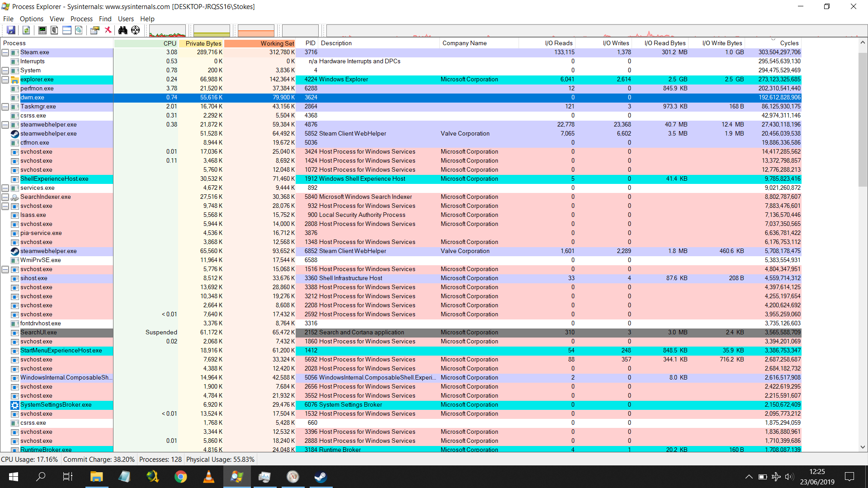The width and height of the screenshot is (868, 488).
Task: Open the Windows Start menu
Action: tap(14, 477)
